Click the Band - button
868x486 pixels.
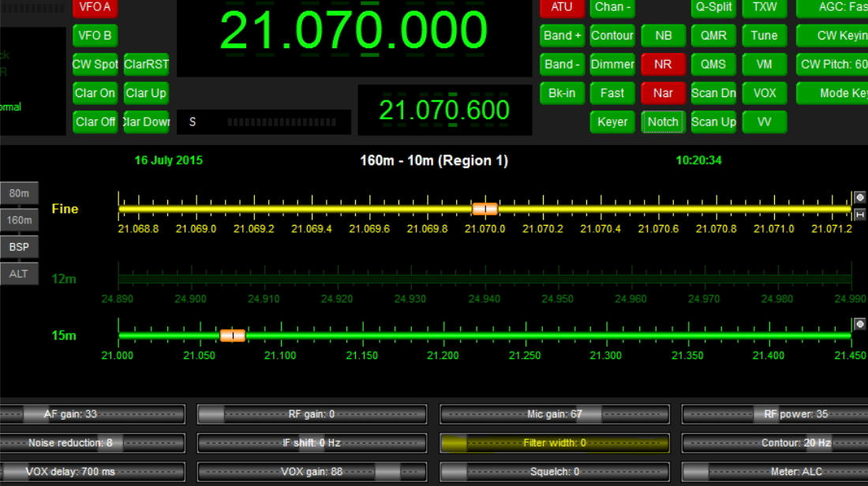(x=562, y=65)
